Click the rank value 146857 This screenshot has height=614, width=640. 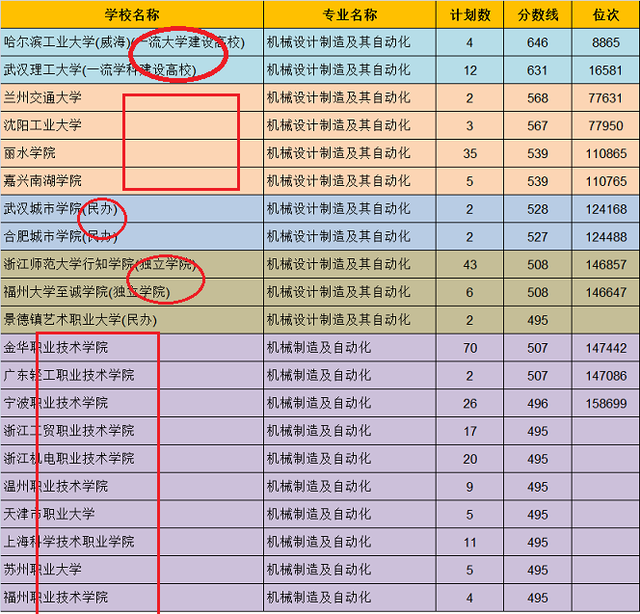point(606,265)
